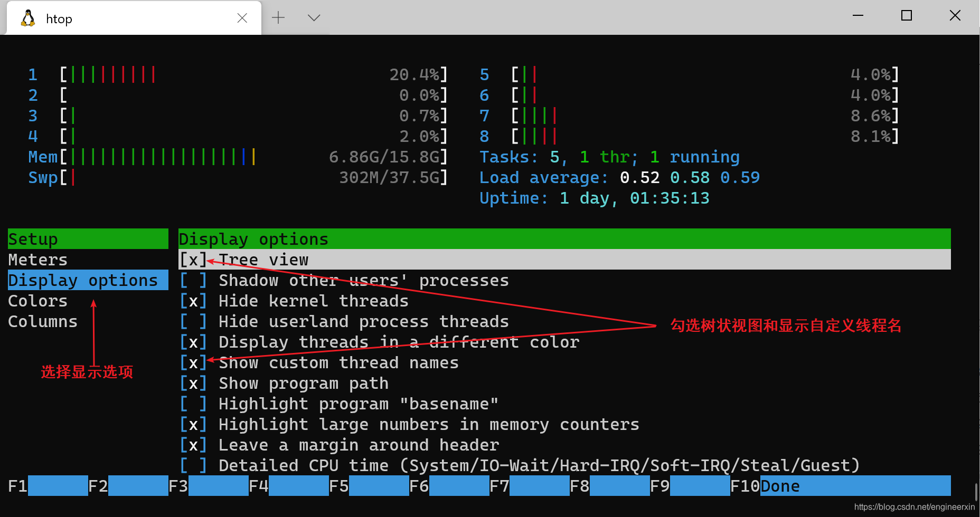Screen dimensions: 980x517
Task: Close the htop terminal tab
Action: point(242,18)
